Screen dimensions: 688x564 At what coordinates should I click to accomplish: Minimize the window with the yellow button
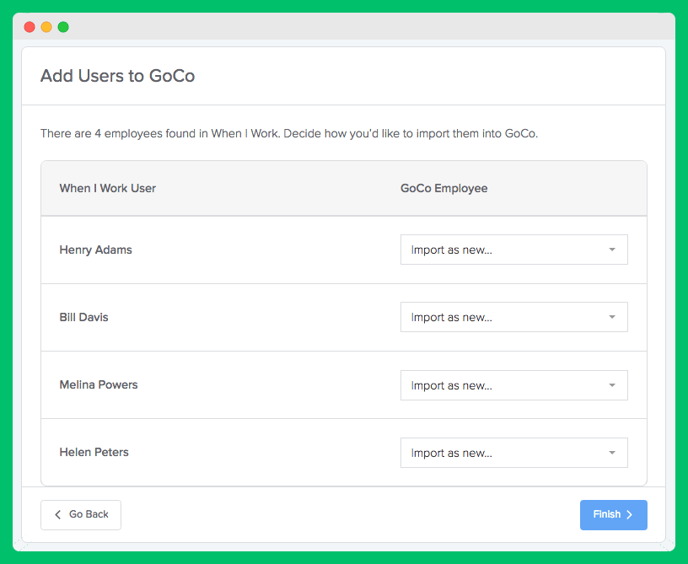47,27
